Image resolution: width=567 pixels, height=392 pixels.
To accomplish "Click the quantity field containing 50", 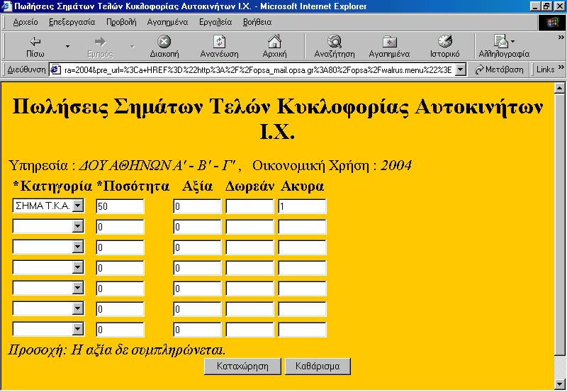I will pos(120,206).
